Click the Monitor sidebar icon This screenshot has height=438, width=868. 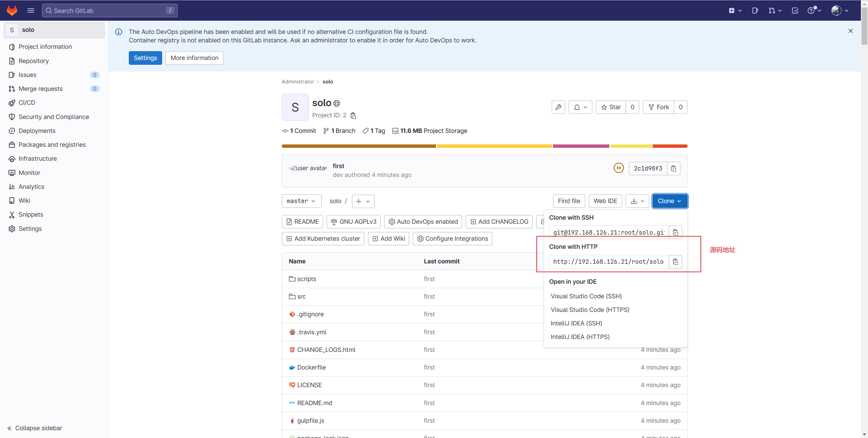click(x=12, y=173)
